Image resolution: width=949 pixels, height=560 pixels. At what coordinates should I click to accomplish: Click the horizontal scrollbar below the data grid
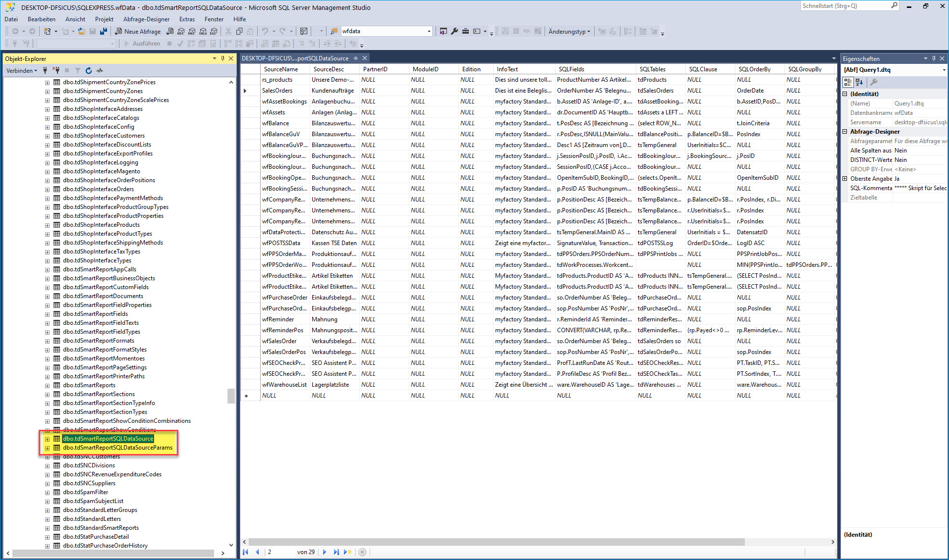(x=496, y=542)
